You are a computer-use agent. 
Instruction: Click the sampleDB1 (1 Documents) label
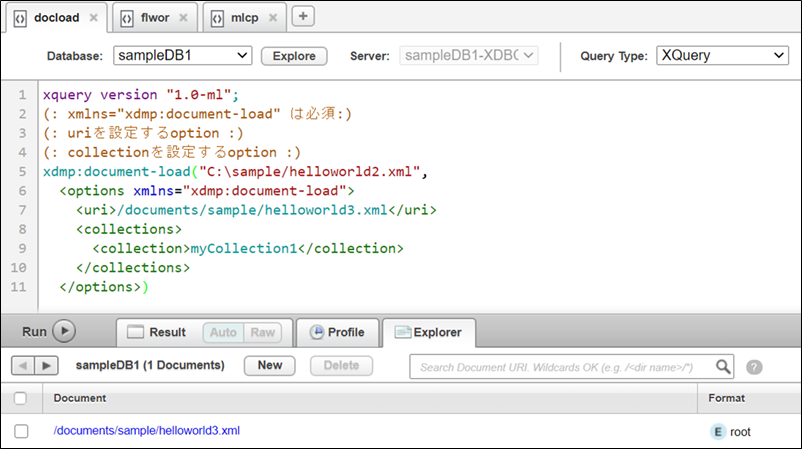click(150, 365)
